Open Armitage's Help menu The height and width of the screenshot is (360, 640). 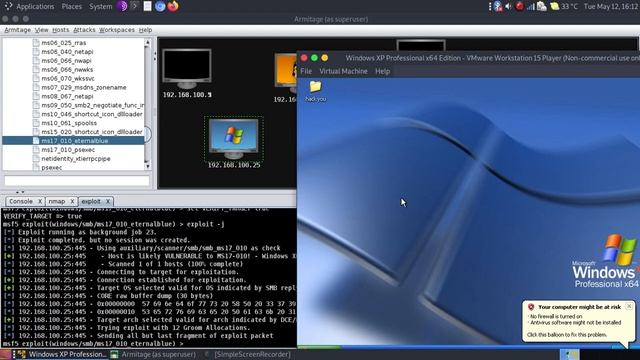145,30
